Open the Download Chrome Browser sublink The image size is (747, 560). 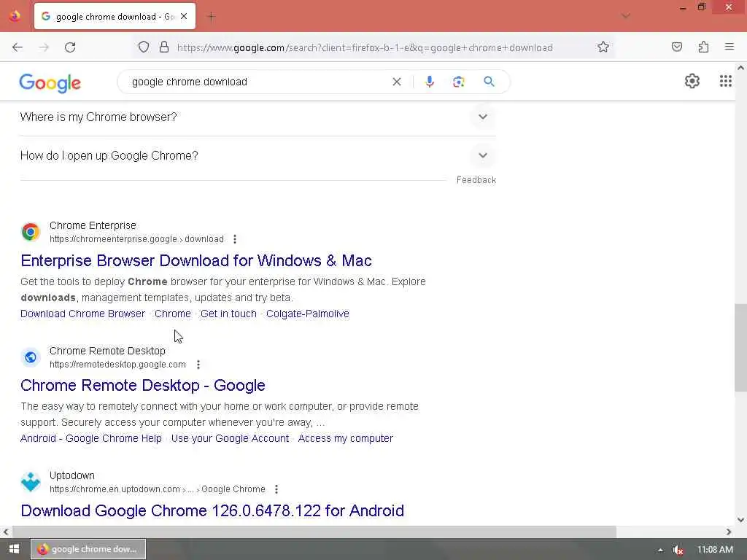click(x=82, y=314)
